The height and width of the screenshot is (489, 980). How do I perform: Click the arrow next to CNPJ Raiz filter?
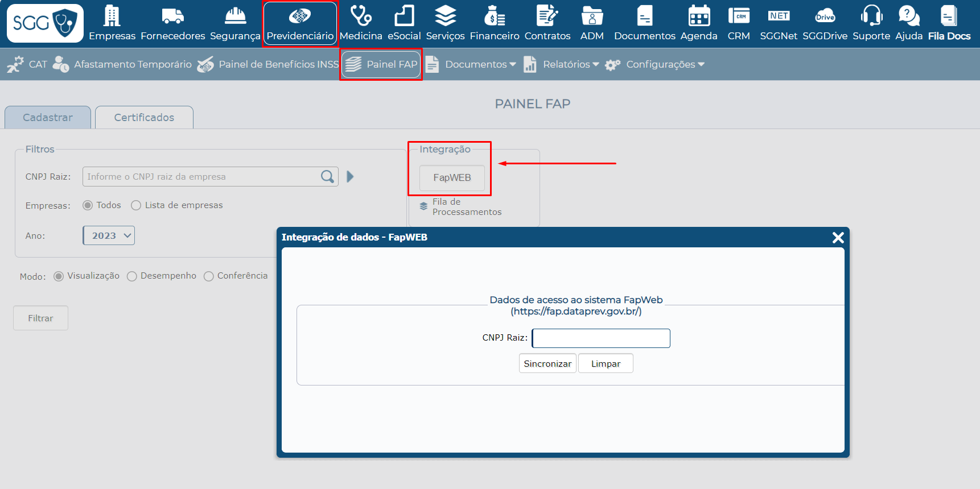[x=350, y=177]
